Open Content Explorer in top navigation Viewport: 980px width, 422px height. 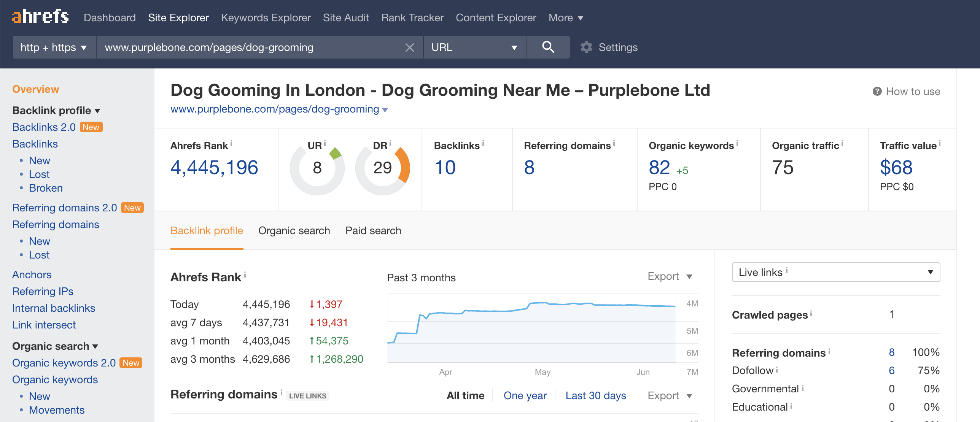tap(496, 17)
